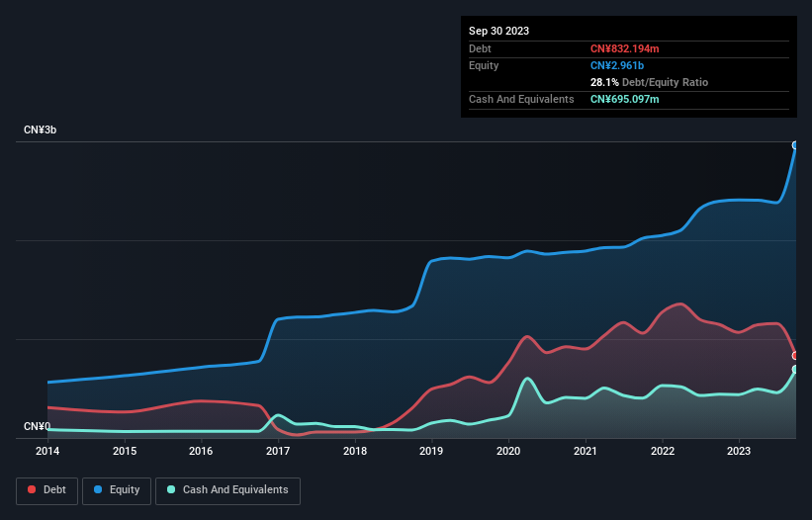Click the 2018 x-axis label

355,451
